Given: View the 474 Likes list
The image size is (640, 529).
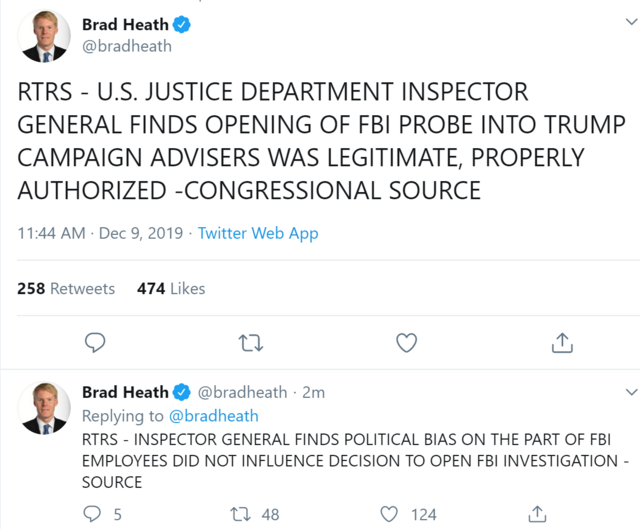Looking at the screenshot, I should [171, 288].
